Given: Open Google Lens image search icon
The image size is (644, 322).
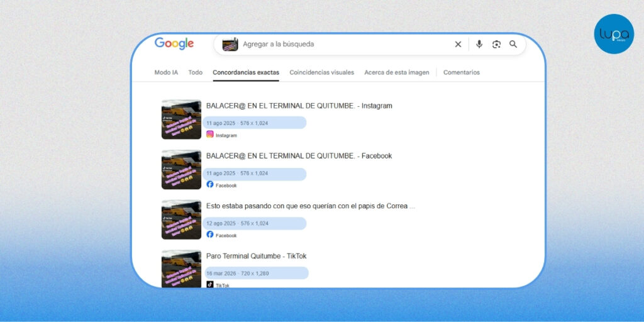Looking at the screenshot, I should 496,44.
